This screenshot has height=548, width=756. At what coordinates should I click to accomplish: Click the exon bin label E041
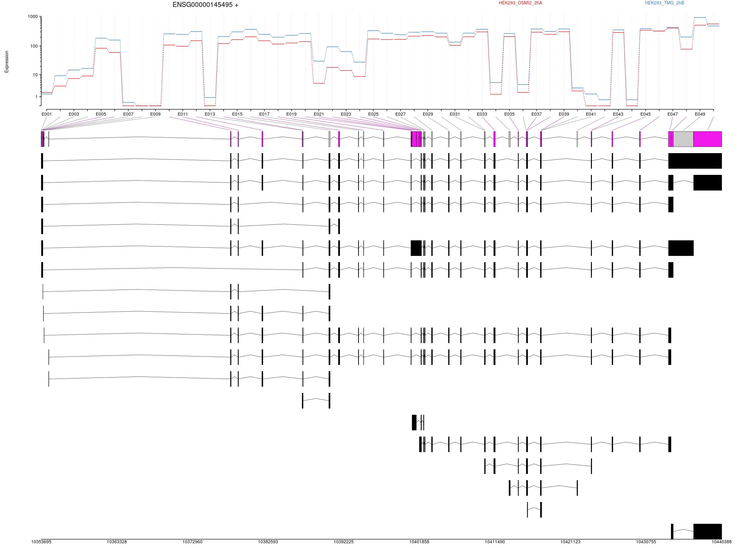(x=591, y=114)
